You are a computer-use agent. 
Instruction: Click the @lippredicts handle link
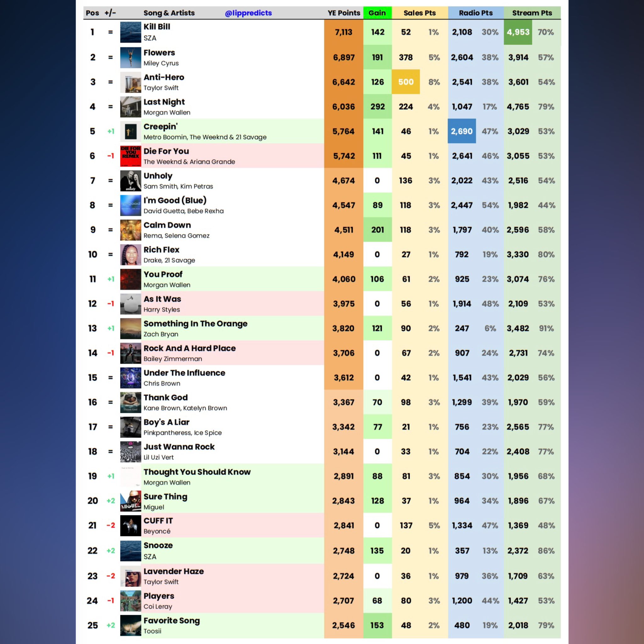point(248,13)
